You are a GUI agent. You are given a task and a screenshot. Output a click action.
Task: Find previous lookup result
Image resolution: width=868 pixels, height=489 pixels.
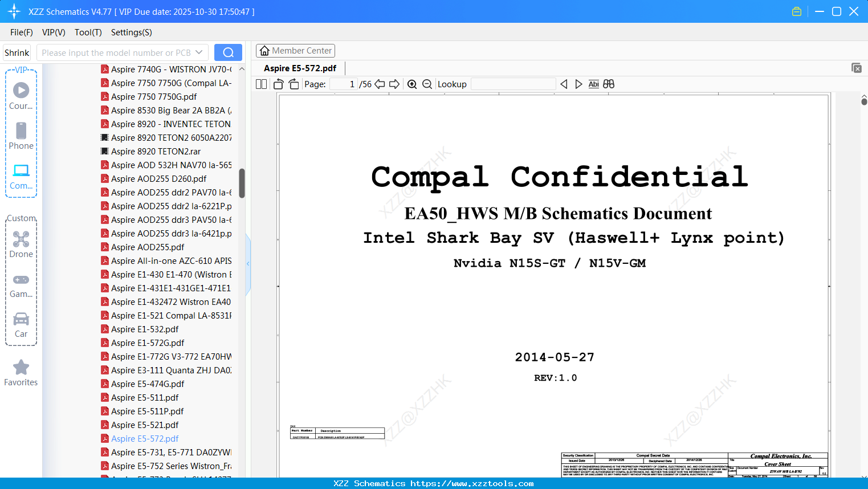point(564,84)
